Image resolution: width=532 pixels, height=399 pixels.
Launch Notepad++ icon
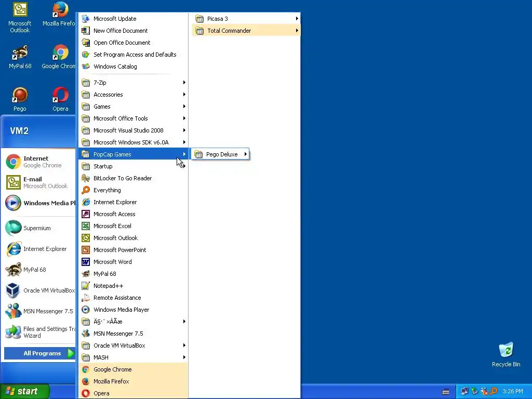(86, 286)
